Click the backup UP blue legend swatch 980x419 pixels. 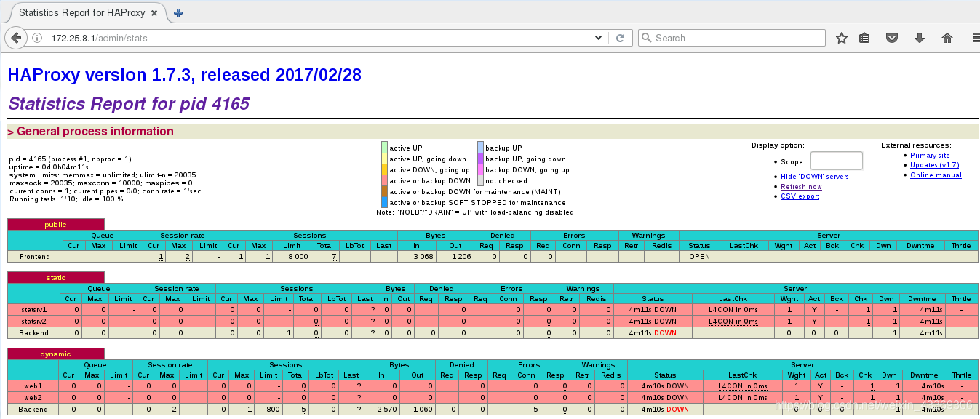click(x=480, y=148)
